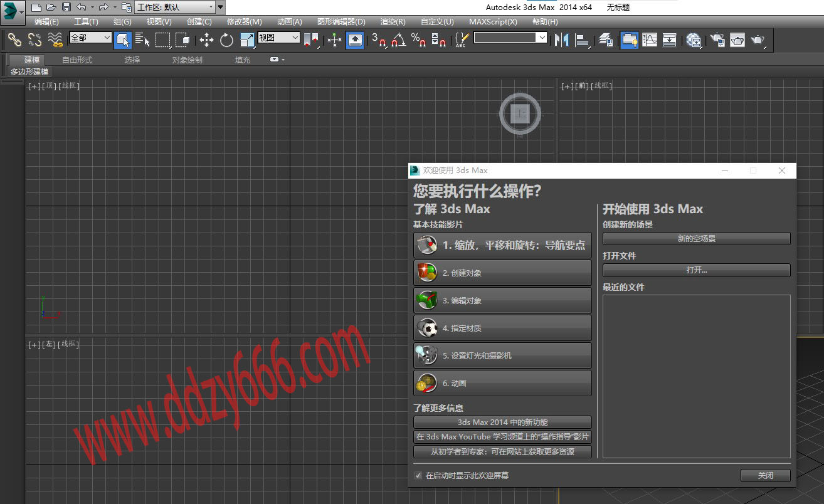
Task: Click 关闭 to dismiss the welcome screen
Action: [766, 476]
